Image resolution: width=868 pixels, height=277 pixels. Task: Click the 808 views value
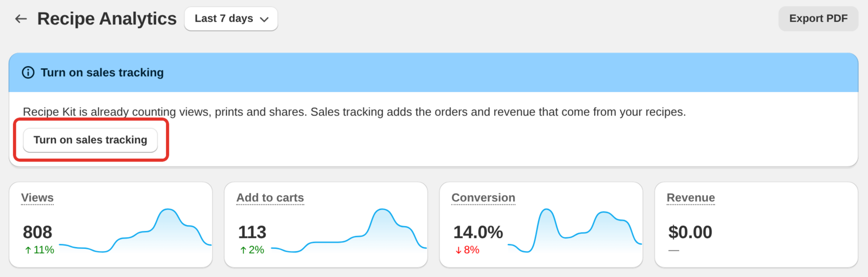tap(37, 232)
